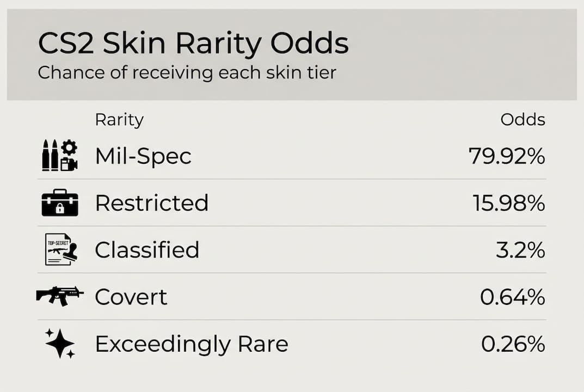This screenshot has width=584, height=392.
Task: Click the Exceedingly Rare sparkle stars icon
Action: pos(60,344)
